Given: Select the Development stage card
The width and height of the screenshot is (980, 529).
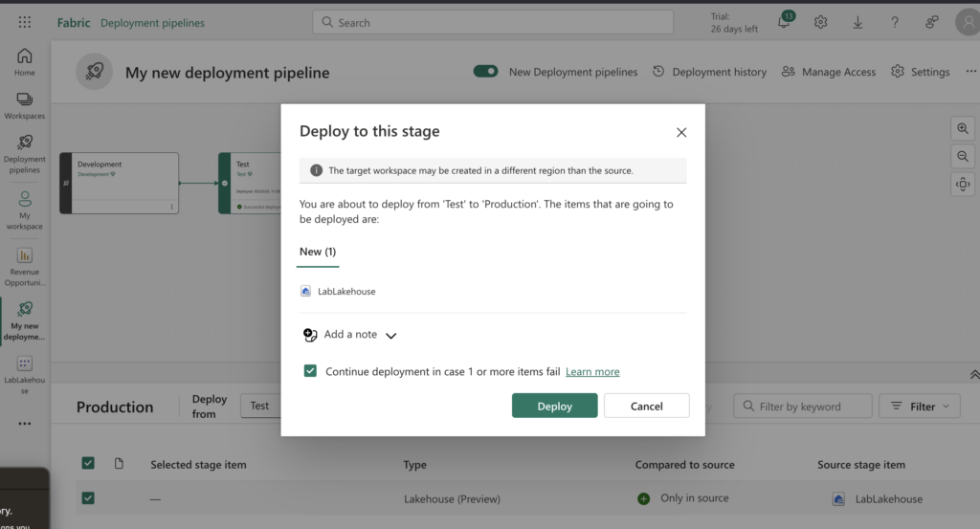Looking at the screenshot, I should pos(120,183).
